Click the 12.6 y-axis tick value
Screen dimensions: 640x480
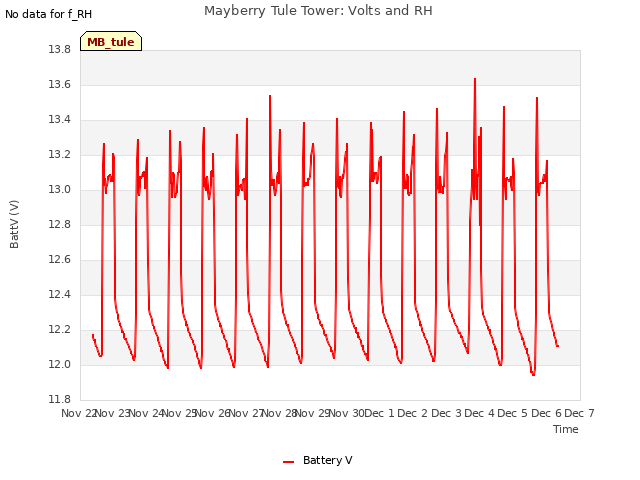(60, 260)
